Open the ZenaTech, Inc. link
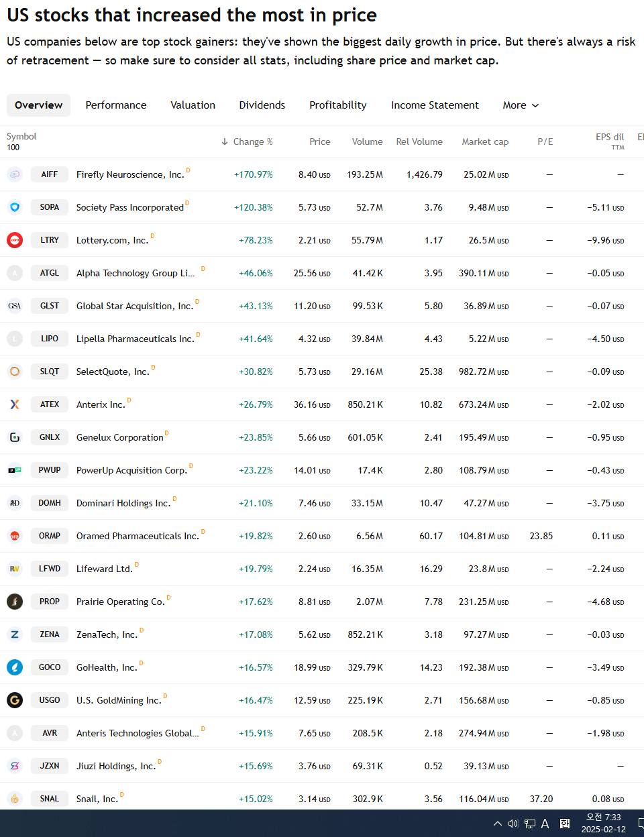Image resolution: width=644 pixels, height=837 pixels. (107, 634)
